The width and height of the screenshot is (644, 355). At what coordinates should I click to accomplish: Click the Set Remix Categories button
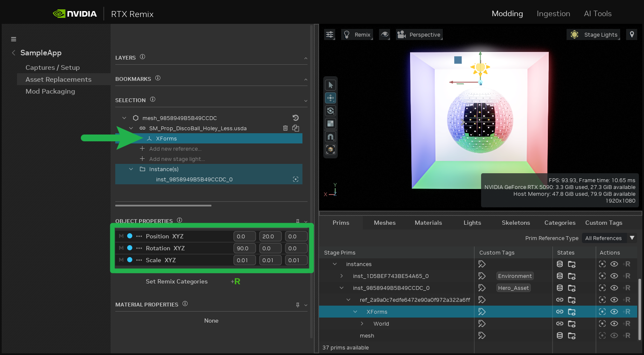coord(177,281)
